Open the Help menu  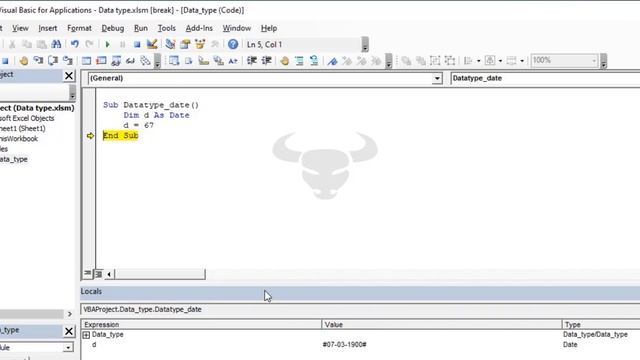tap(269, 28)
